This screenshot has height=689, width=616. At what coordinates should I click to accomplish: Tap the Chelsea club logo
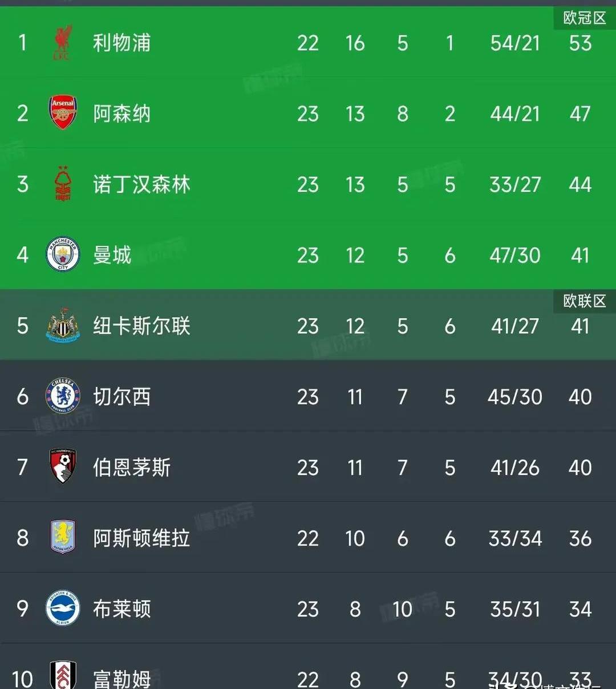pos(63,396)
